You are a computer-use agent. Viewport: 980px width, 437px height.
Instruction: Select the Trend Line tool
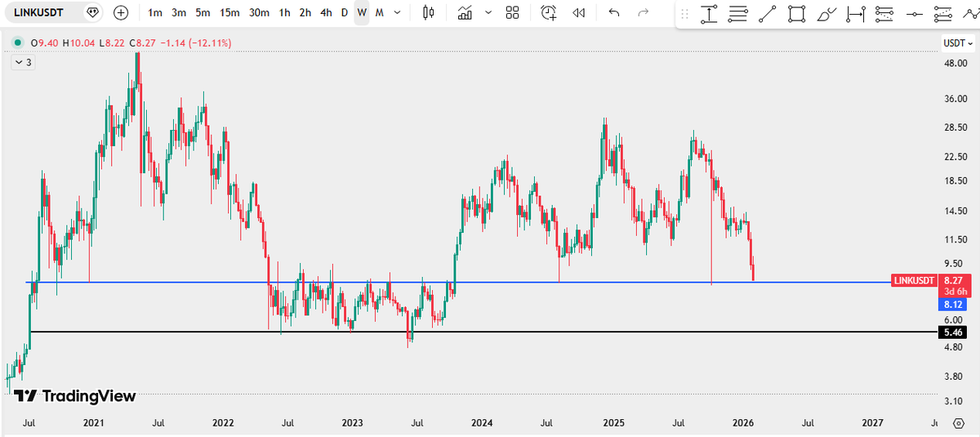[767, 14]
